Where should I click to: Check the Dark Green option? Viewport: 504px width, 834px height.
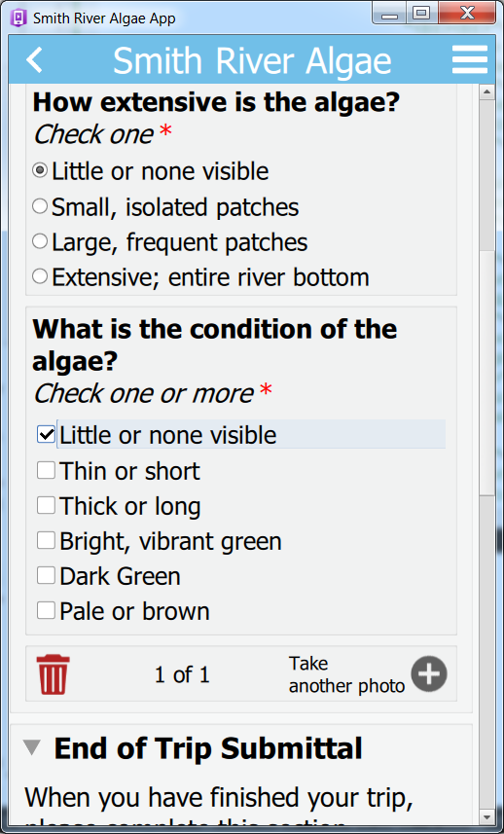tap(47, 575)
